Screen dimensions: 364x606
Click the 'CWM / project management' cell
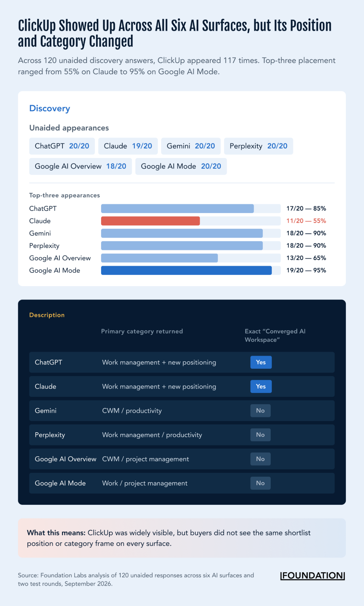pos(146,459)
